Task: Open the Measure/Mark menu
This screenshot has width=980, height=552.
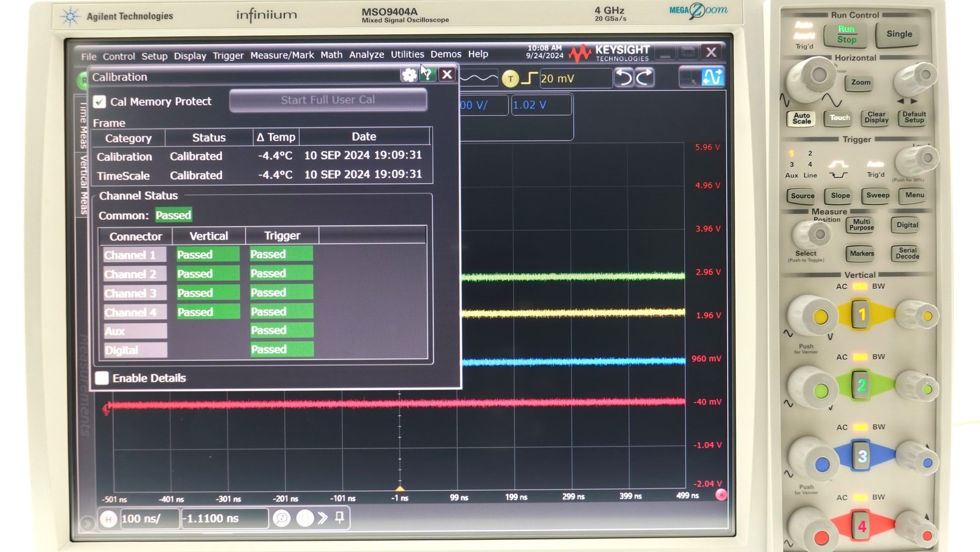Action: (x=282, y=55)
